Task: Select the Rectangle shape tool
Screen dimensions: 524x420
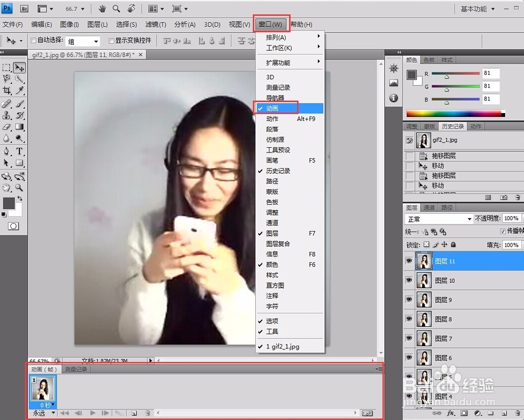Action: [19, 163]
